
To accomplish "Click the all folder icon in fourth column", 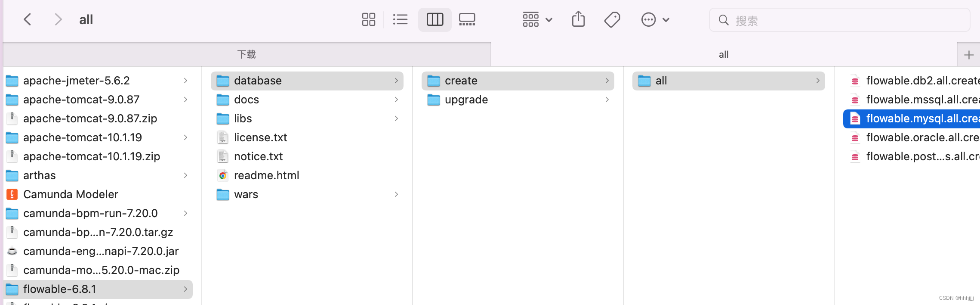I will 644,81.
